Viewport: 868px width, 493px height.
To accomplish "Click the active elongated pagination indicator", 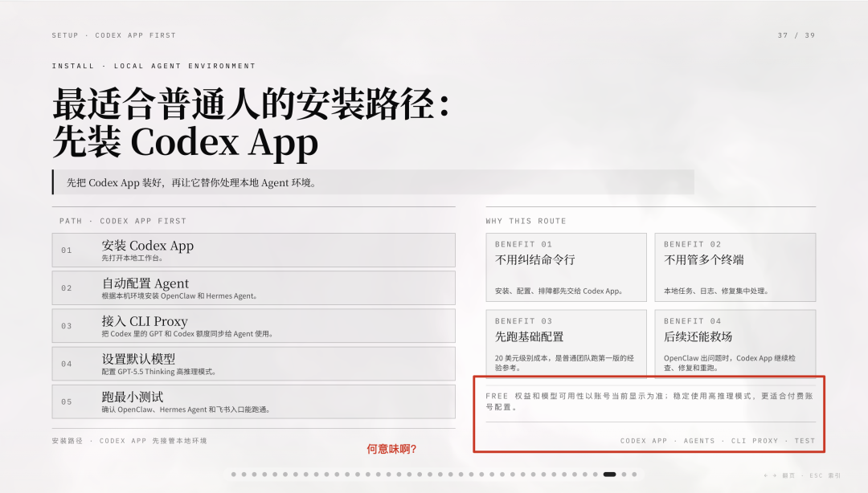I will pos(609,475).
